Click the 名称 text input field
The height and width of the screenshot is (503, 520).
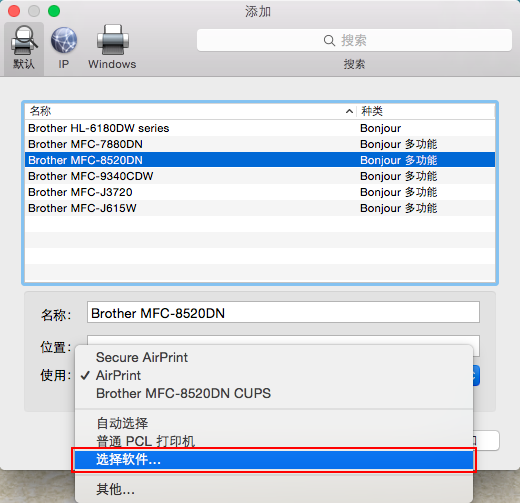point(283,312)
